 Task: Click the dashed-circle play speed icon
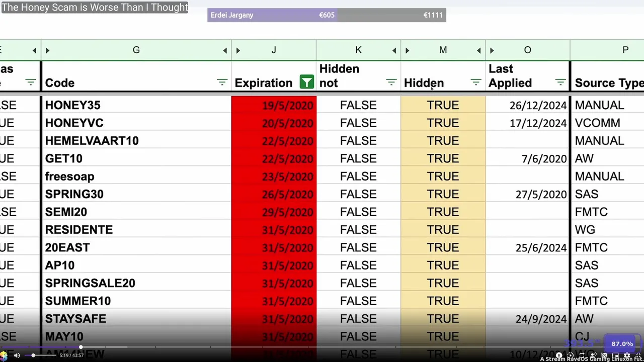[570, 355]
